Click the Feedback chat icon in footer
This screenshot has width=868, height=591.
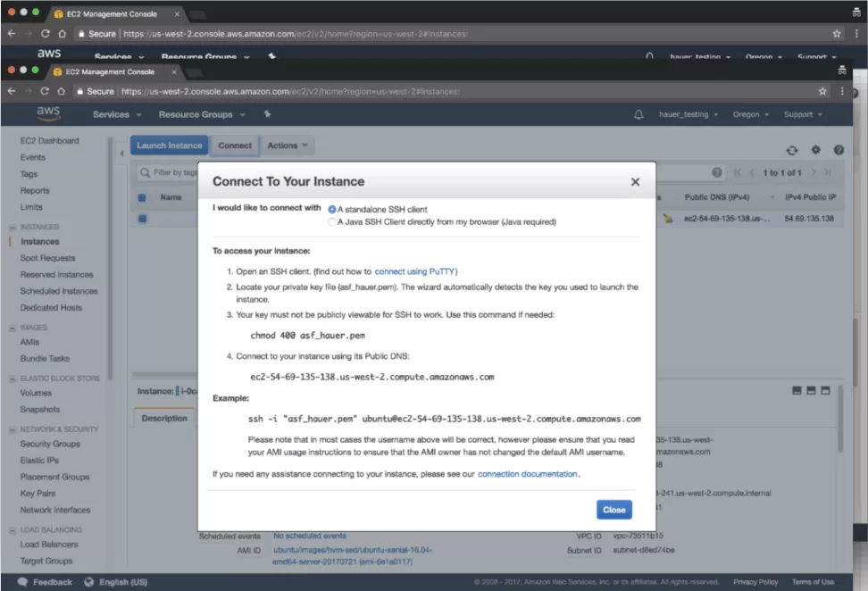pos(22,582)
